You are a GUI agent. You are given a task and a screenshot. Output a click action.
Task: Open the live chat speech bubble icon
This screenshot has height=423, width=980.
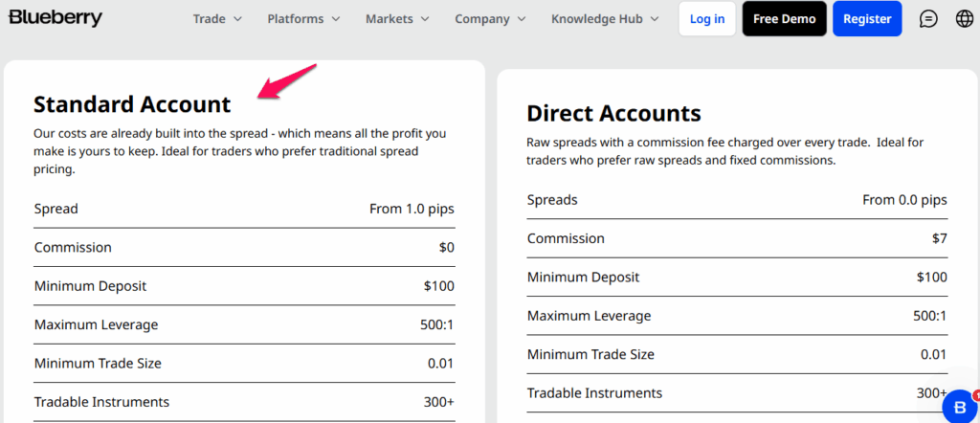point(928,19)
